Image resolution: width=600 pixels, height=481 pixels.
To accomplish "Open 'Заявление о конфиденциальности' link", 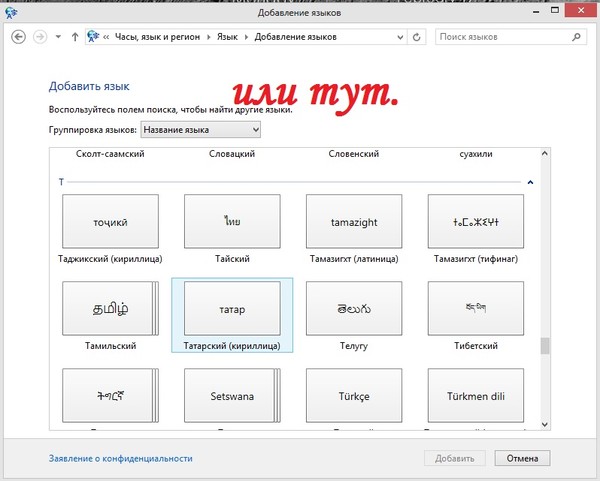I will [121, 458].
